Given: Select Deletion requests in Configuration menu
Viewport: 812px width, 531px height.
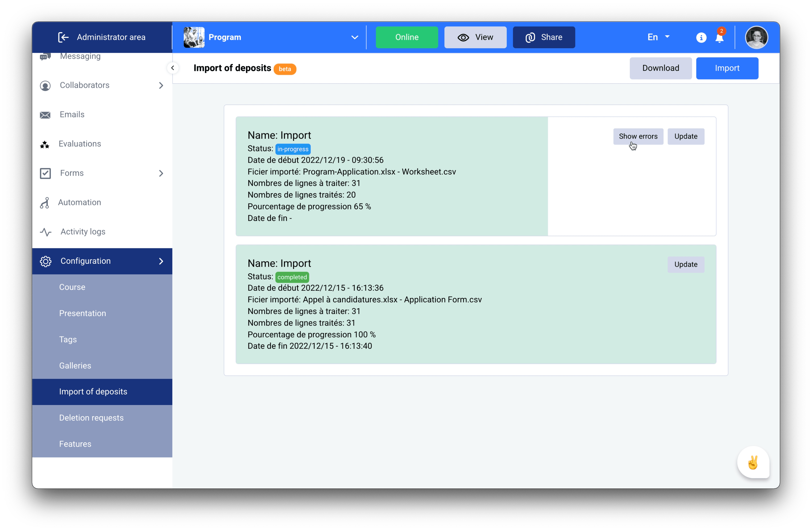Looking at the screenshot, I should click(x=91, y=418).
